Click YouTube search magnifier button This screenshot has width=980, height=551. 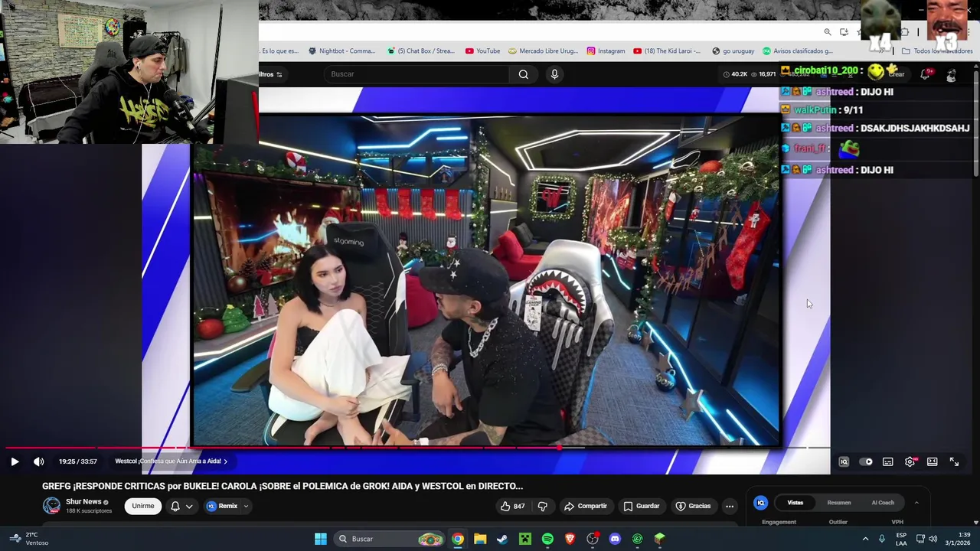click(524, 74)
